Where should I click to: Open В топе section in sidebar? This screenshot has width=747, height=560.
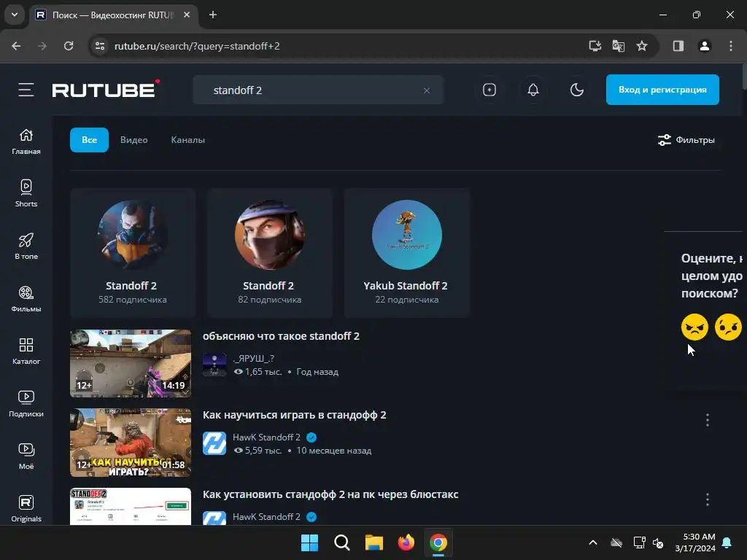26,246
